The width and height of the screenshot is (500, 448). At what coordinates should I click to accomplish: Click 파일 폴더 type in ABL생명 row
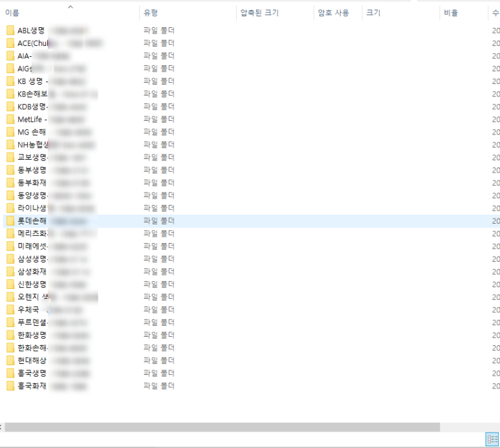tap(159, 30)
